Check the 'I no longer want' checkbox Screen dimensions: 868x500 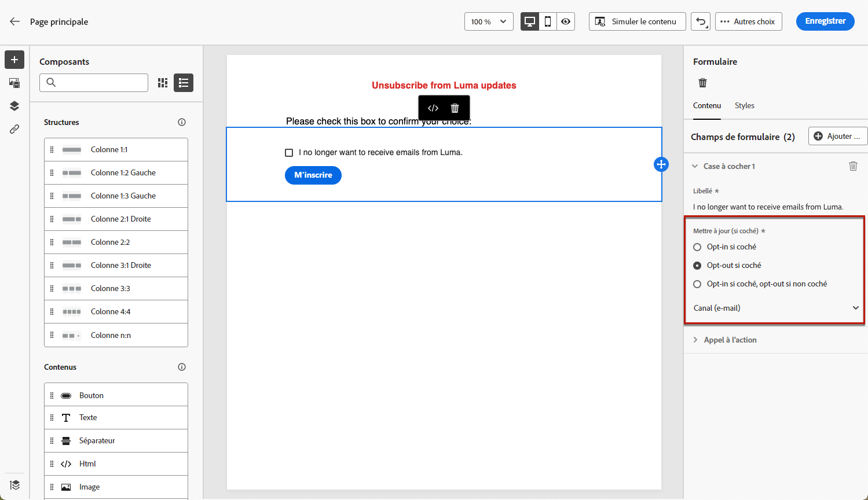tap(289, 153)
